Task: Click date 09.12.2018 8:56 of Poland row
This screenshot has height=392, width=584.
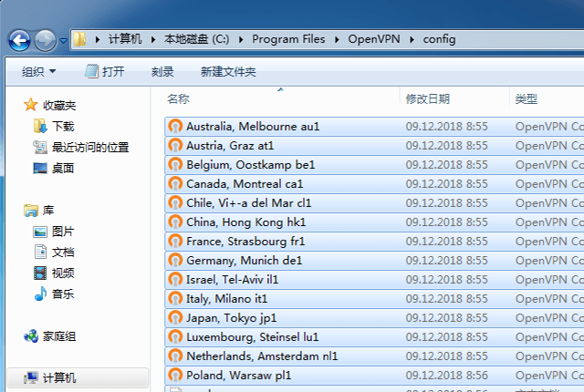Action: [446, 376]
